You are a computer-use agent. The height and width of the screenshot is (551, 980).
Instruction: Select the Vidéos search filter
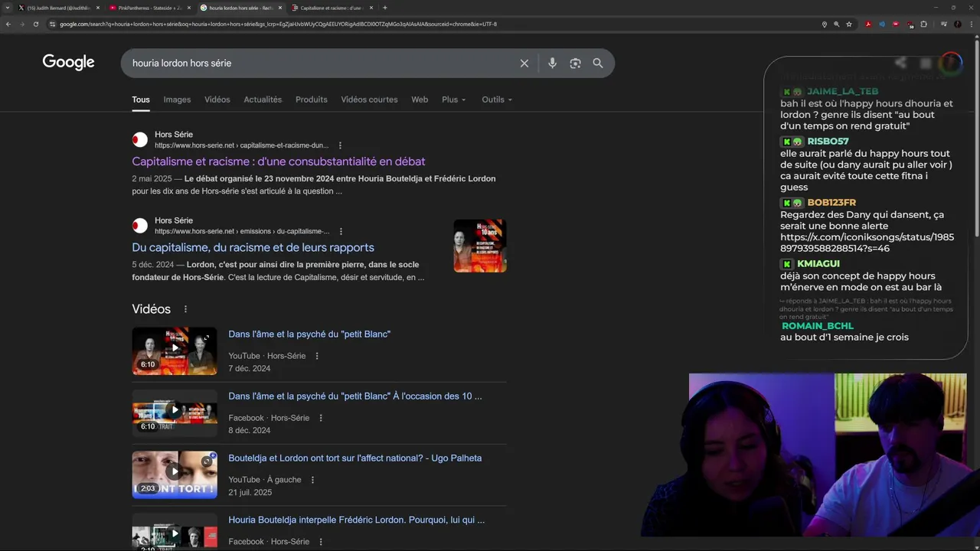[x=217, y=99]
